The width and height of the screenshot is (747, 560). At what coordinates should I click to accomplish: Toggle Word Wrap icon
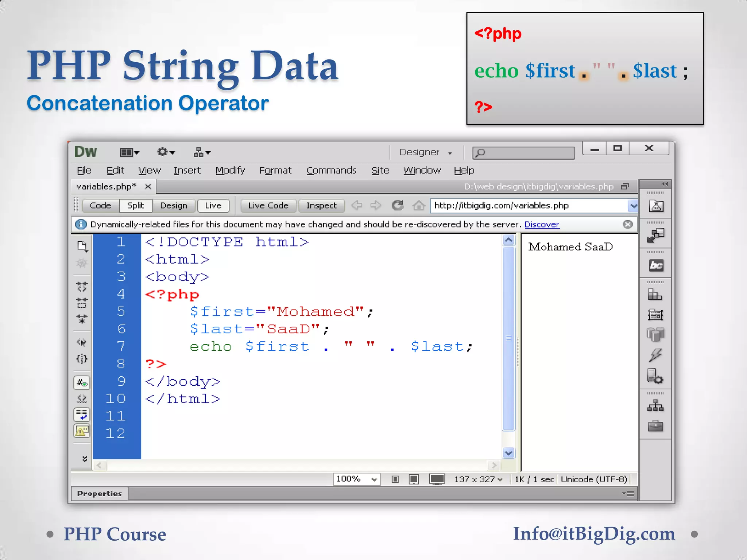pos(82,415)
